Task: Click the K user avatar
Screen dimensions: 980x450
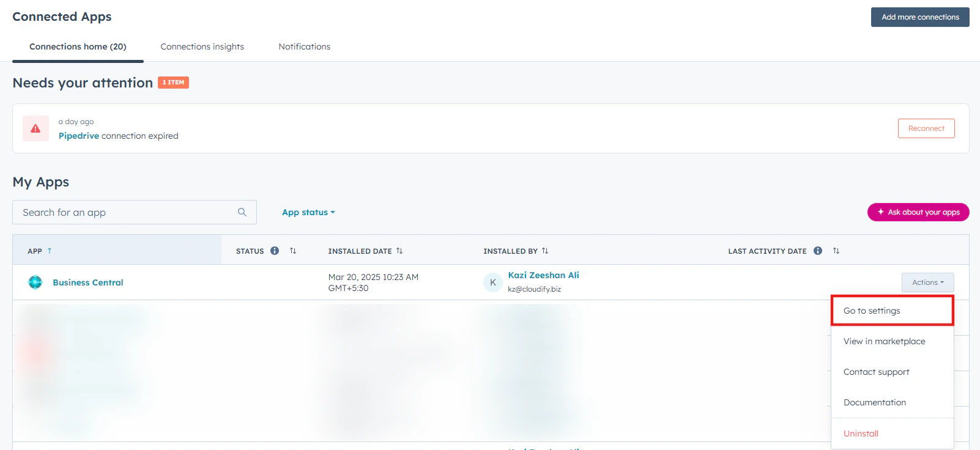Action: pos(493,282)
